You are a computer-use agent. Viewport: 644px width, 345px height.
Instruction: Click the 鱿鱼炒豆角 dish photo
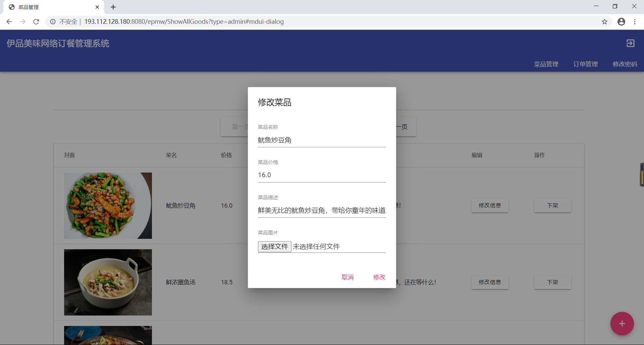108,206
